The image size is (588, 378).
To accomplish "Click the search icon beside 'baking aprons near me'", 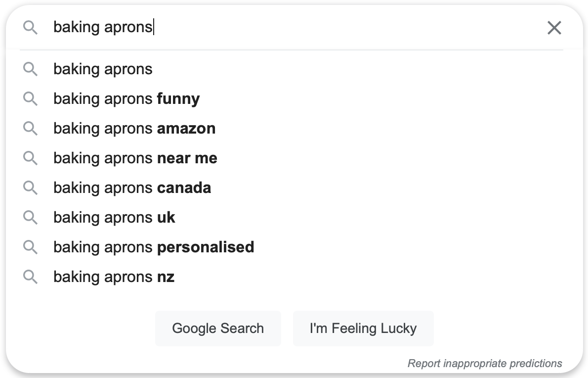I will tap(31, 158).
